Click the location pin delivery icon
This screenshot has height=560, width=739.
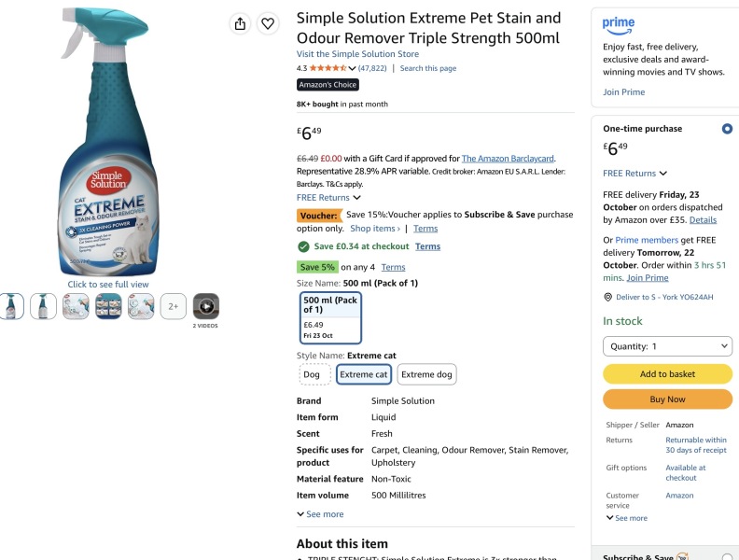(x=608, y=297)
